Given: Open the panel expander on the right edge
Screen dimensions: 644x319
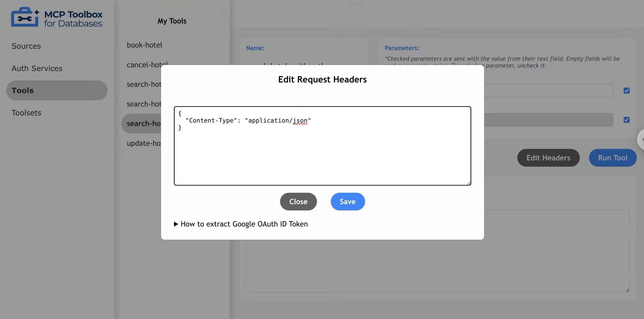Looking at the screenshot, I should (x=641, y=139).
